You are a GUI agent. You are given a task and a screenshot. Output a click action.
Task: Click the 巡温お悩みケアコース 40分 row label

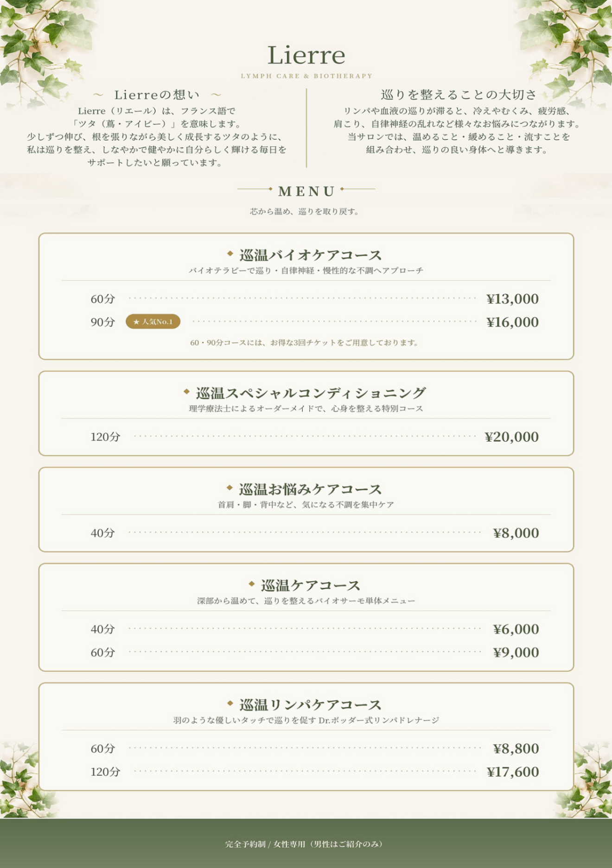[x=102, y=533]
